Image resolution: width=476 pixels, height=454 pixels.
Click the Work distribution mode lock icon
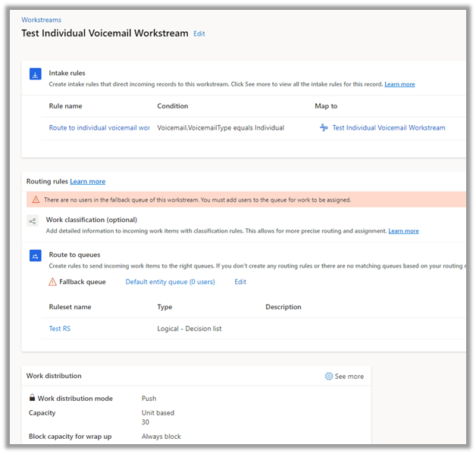[32, 398]
